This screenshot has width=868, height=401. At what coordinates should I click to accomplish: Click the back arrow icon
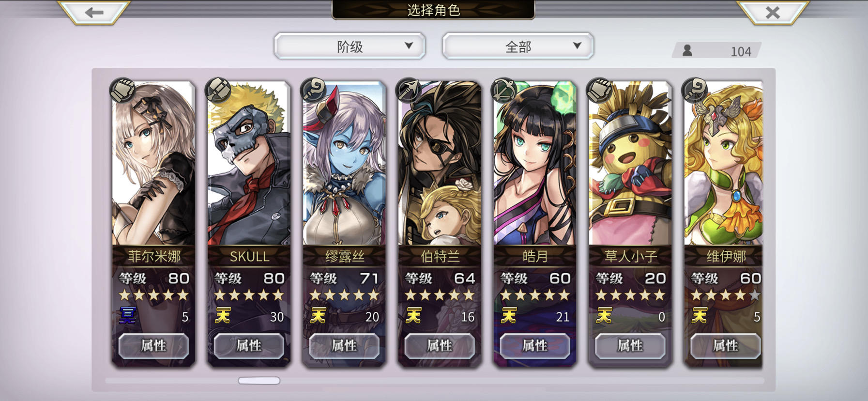point(94,13)
